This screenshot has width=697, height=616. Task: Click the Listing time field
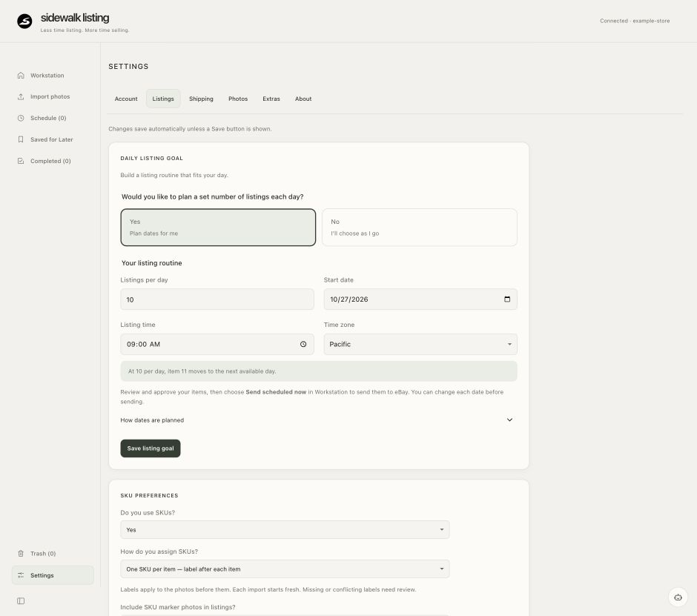217,344
